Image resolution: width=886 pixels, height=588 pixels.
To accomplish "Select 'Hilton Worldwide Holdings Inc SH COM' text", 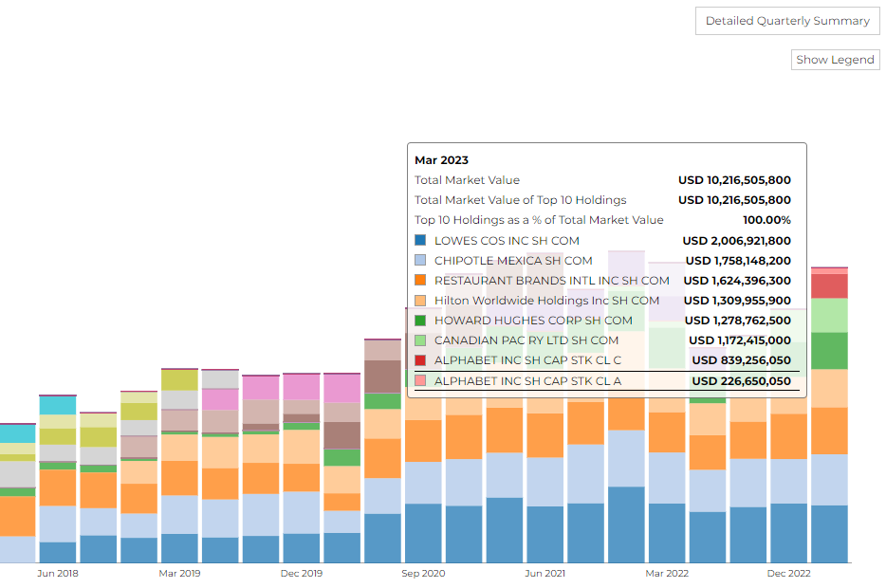I will [546, 301].
